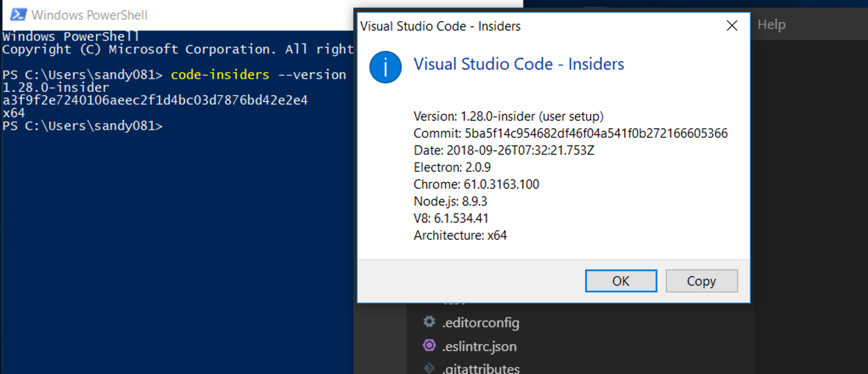Click the Architecture: x64 line in the dialog
The width and height of the screenshot is (868, 374).
pyautogui.click(x=460, y=235)
